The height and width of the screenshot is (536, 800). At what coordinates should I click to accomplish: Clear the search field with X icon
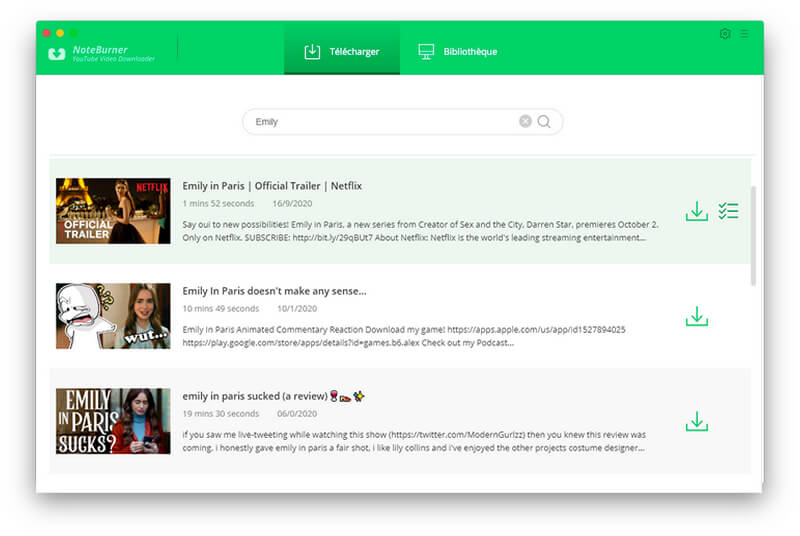[525, 121]
